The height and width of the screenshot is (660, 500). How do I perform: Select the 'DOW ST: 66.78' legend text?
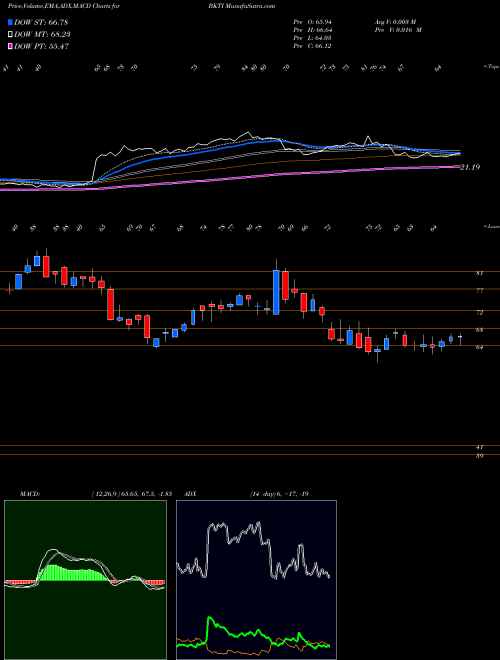coord(41,22)
